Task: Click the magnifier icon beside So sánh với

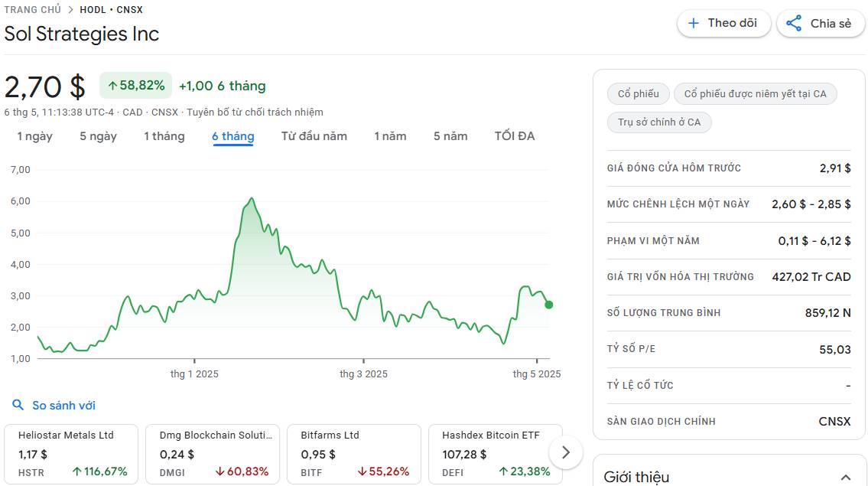Action: pos(18,405)
